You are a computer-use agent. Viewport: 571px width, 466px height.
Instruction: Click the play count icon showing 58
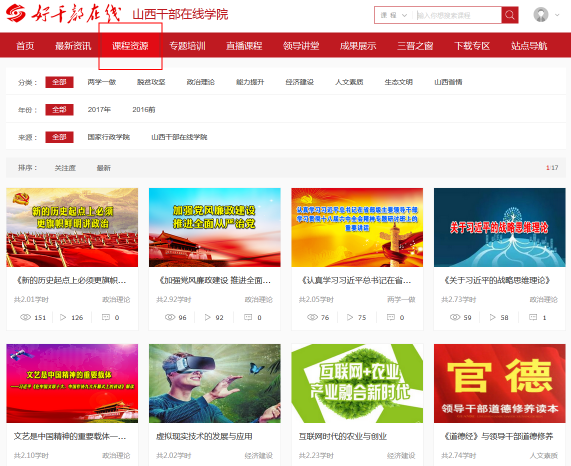click(493, 317)
